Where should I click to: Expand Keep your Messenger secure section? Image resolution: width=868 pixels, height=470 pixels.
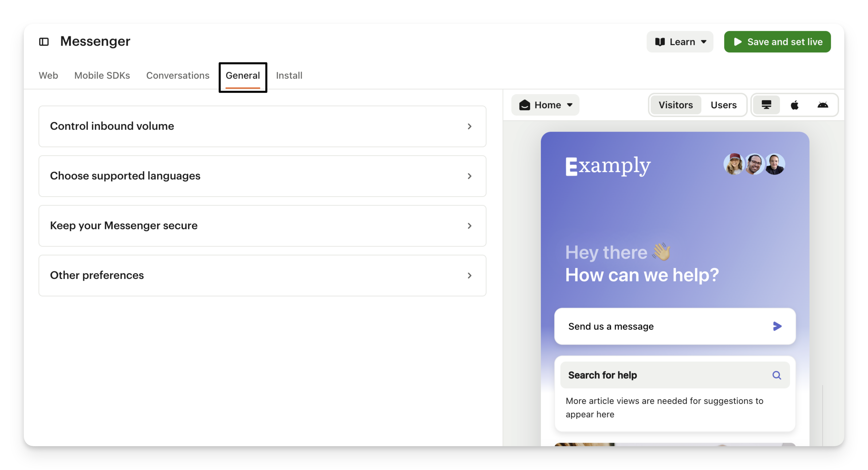(x=262, y=225)
